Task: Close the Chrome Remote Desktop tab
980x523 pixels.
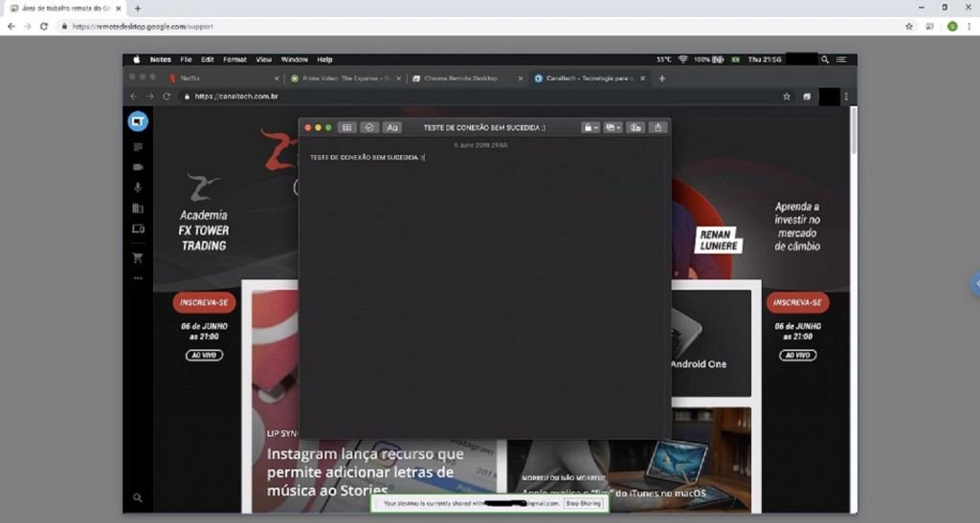Action: (520, 78)
